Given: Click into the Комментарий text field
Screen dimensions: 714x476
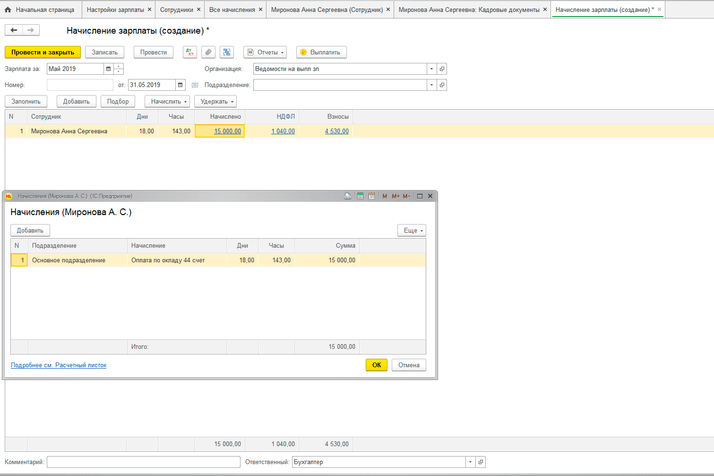Looking at the screenshot, I should [x=143, y=462].
